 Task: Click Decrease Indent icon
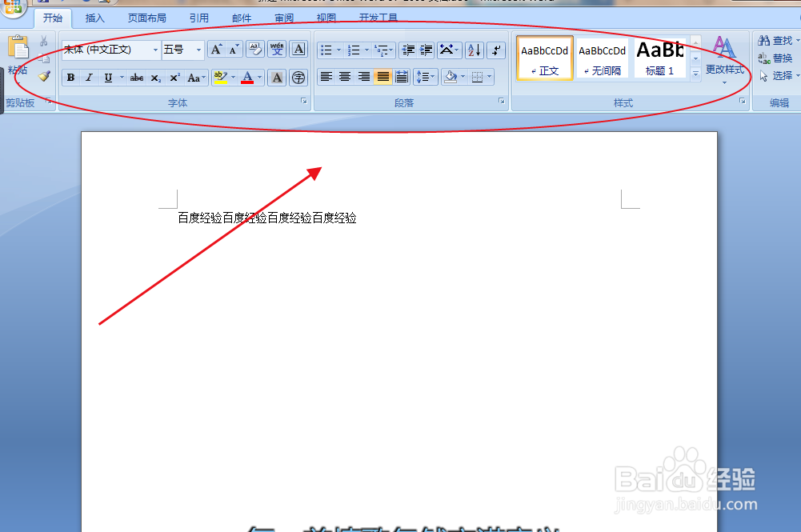408,50
